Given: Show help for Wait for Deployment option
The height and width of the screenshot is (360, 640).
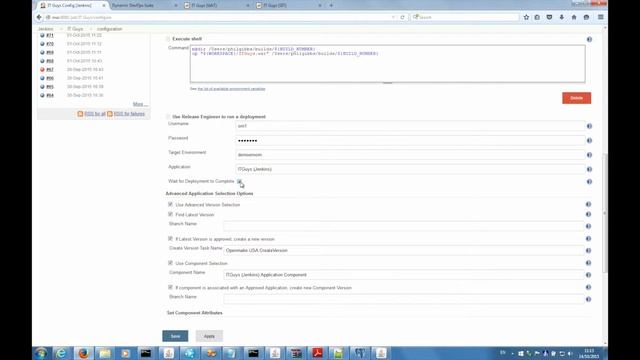Looking at the screenshot, I should coord(589,182).
